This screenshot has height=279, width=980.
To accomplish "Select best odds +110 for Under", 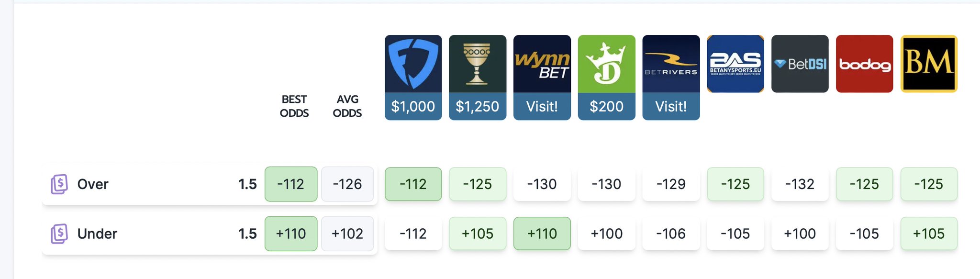I will coord(291,234).
